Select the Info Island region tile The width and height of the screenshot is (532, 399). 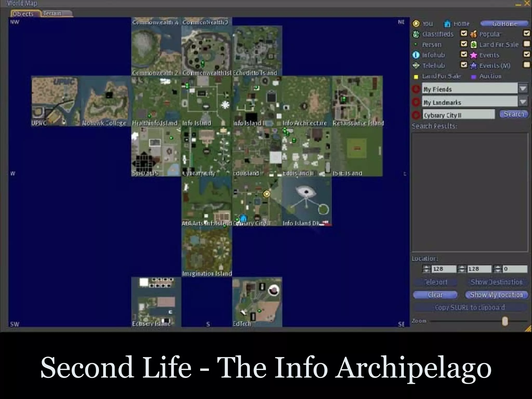(207, 101)
